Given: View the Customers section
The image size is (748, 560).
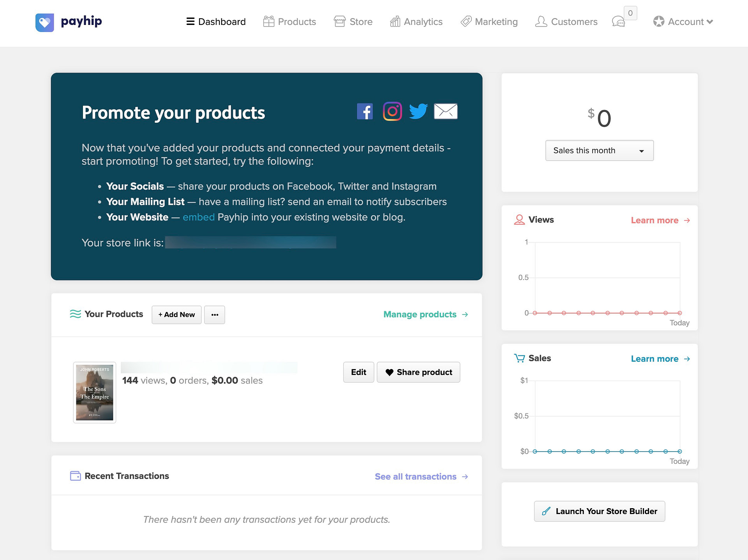Looking at the screenshot, I should tap(566, 22).
